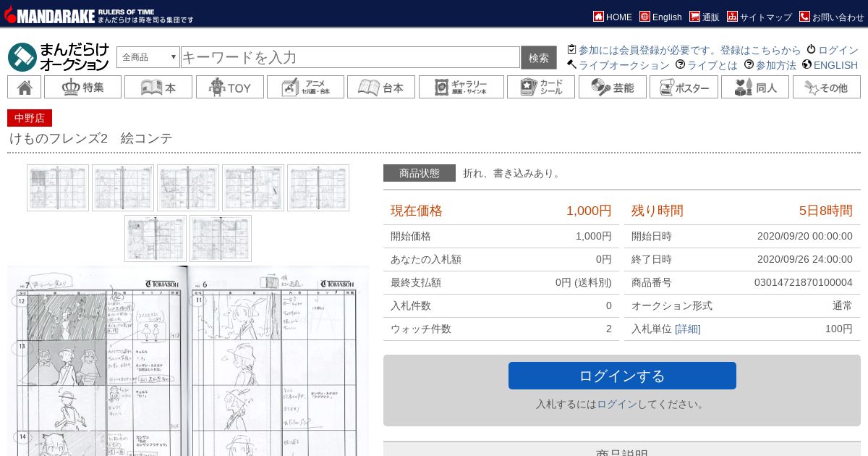Click the checklist icon before 参加には会員登録
The height and width of the screenshot is (456, 868).
click(x=572, y=49)
